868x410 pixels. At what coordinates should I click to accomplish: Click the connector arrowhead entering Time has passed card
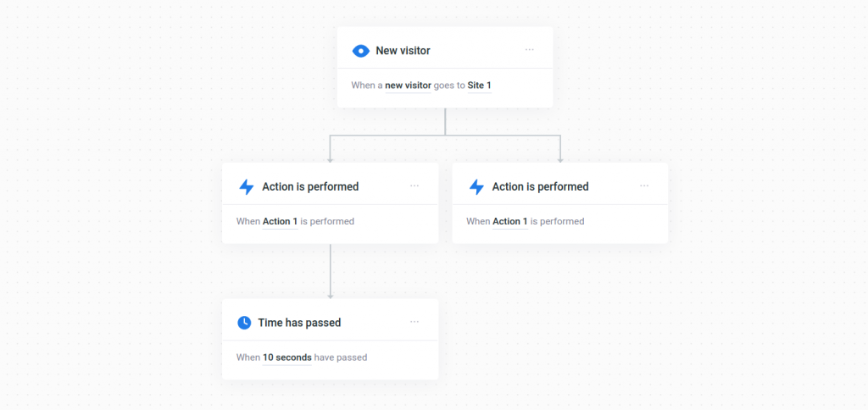(x=331, y=296)
